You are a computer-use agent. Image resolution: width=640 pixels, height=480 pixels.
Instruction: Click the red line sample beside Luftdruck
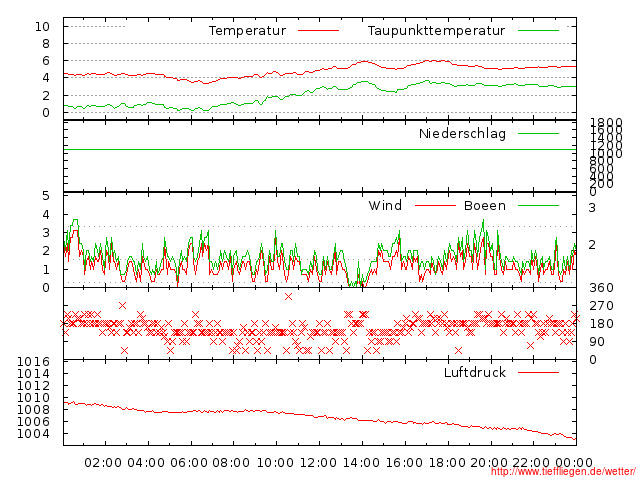(x=538, y=372)
